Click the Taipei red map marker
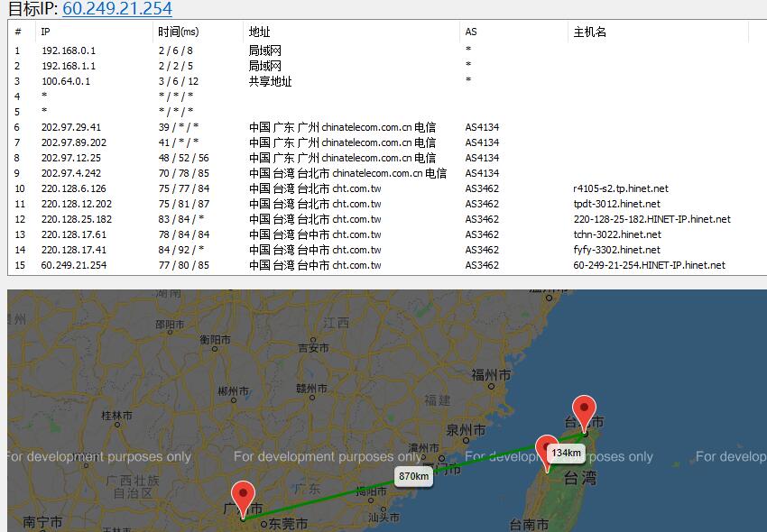 pyautogui.click(x=584, y=413)
